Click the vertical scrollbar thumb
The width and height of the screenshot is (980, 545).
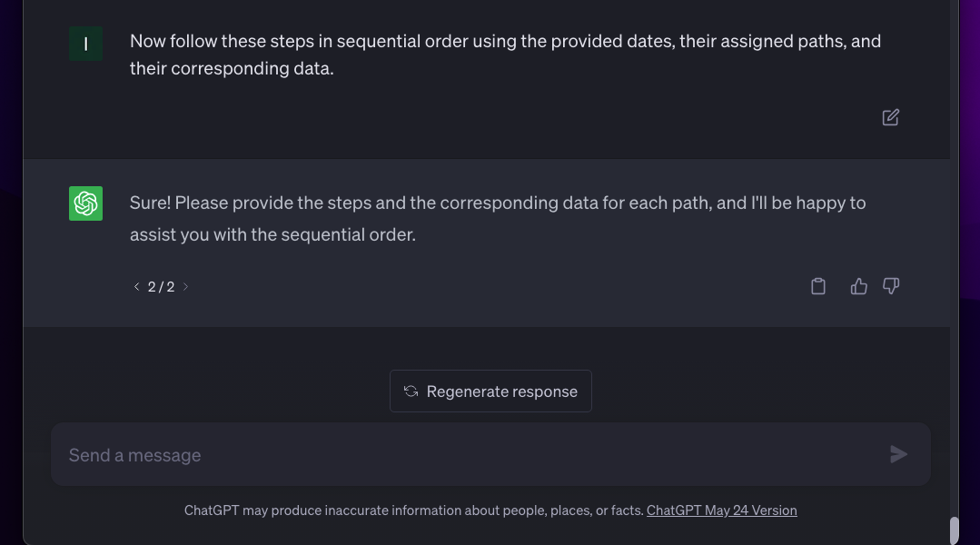click(954, 530)
